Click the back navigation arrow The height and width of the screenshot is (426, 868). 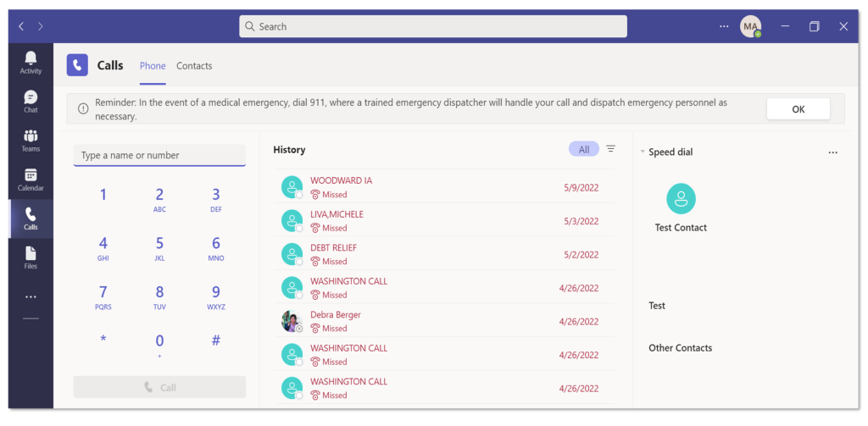[22, 26]
